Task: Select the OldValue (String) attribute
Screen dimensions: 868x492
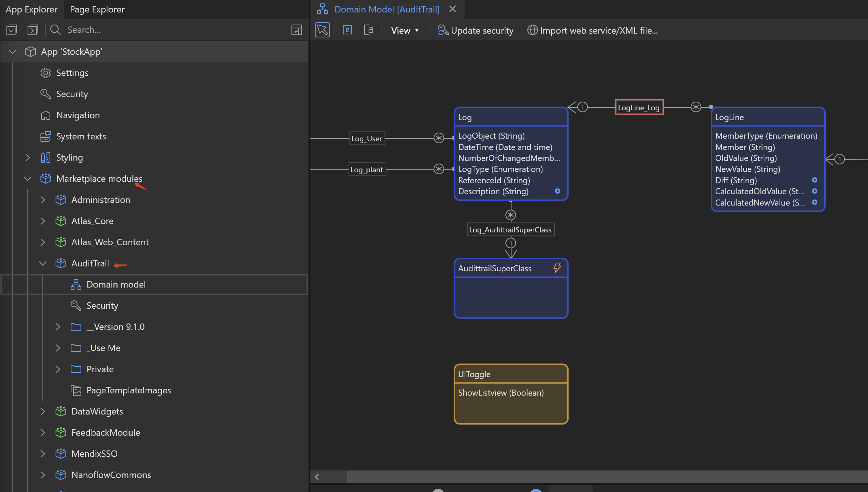Action: [x=746, y=158]
